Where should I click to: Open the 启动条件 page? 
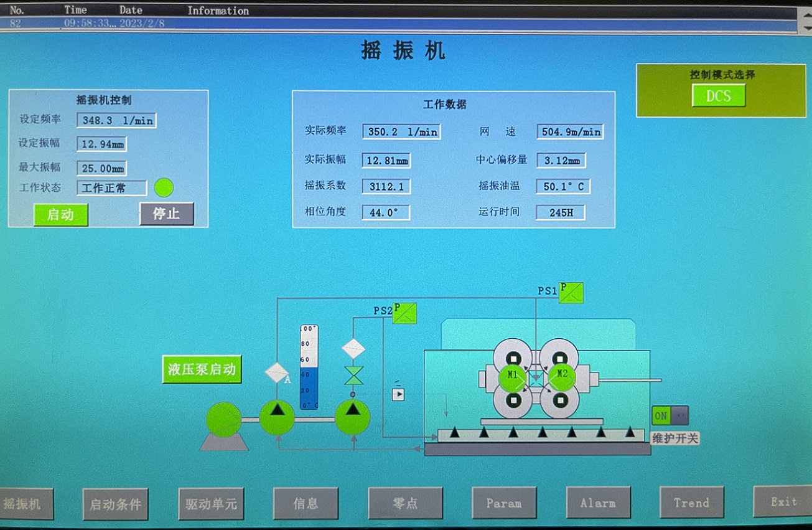pos(116,504)
